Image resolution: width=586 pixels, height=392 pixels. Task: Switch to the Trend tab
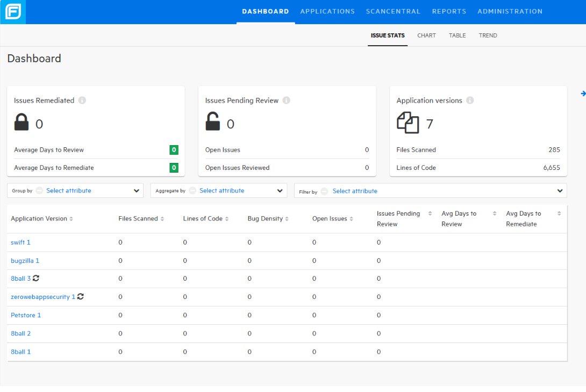click(x=488, y=35)
